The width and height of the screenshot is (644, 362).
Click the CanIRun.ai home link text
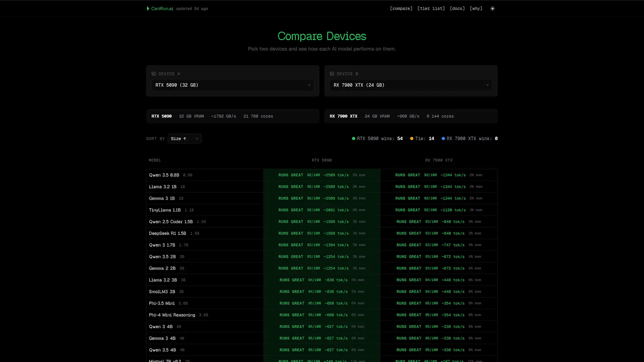(162, 8)
